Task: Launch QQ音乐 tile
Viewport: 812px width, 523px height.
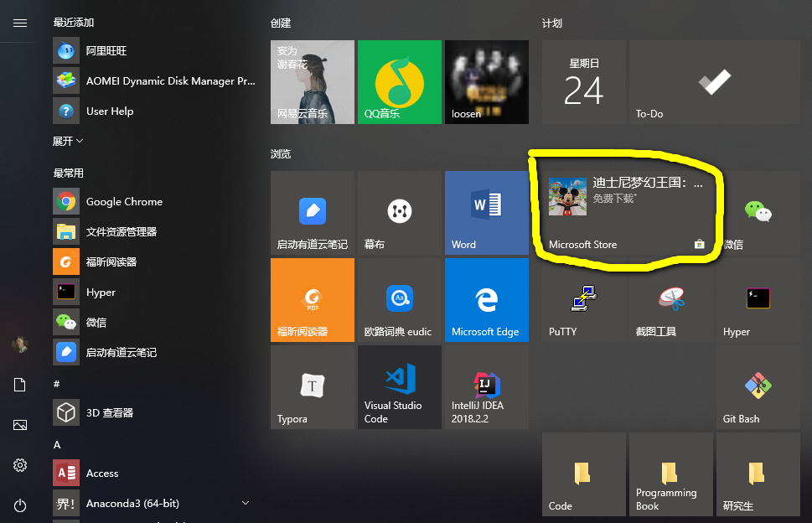Action: [x=399, y=82]
